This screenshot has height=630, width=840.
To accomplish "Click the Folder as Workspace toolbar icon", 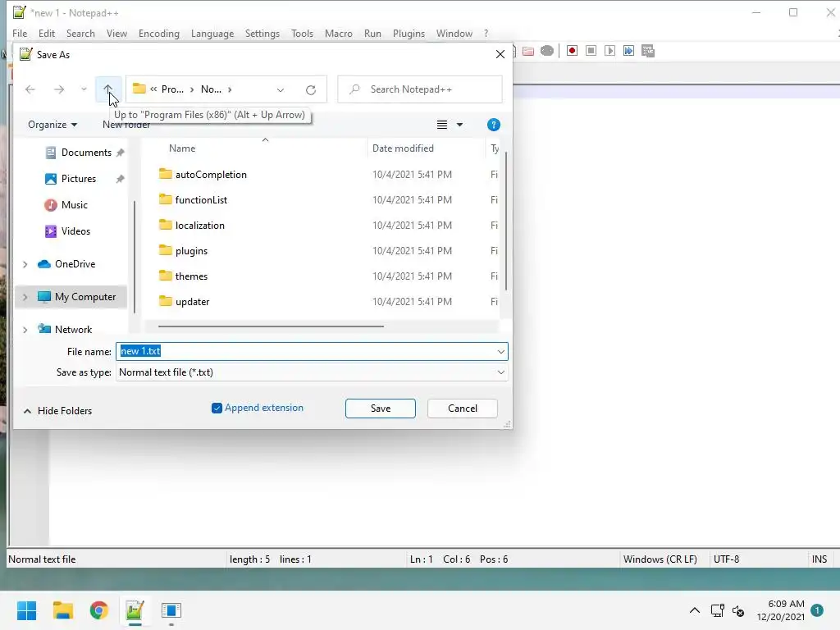I will 528,51.
